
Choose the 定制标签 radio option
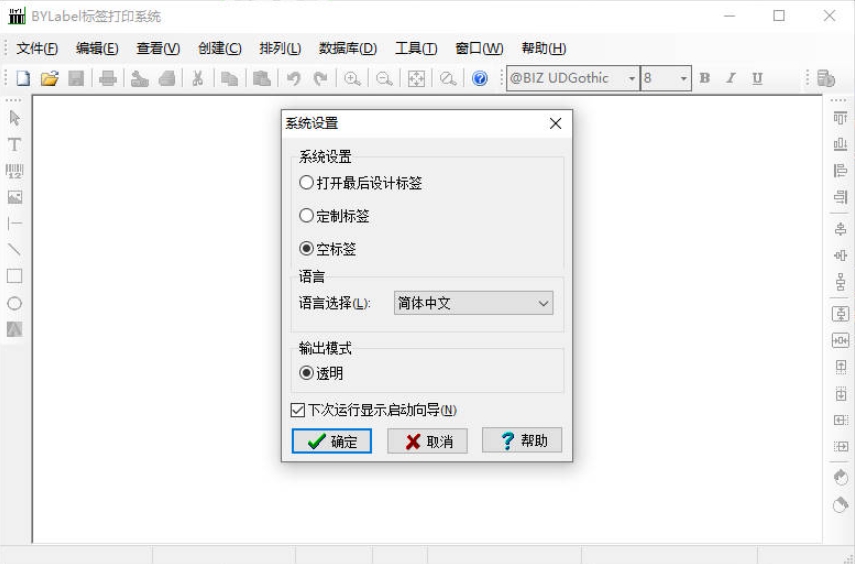(334, 216)
